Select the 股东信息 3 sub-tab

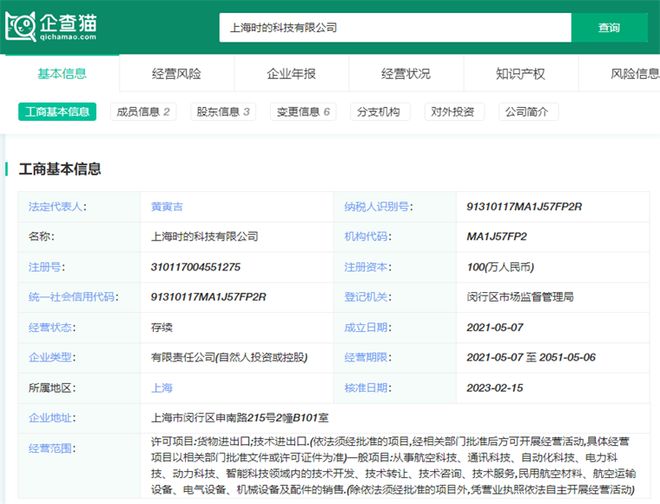click(223, 112)
